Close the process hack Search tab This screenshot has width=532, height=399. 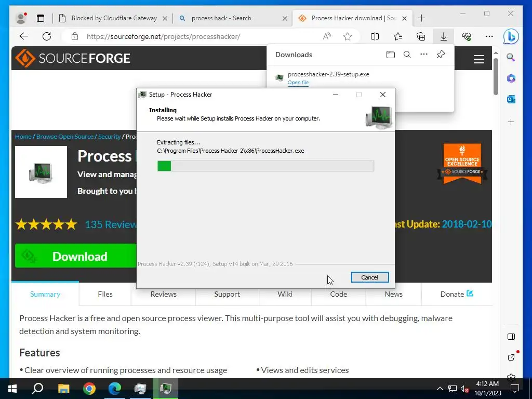point(285,18)
